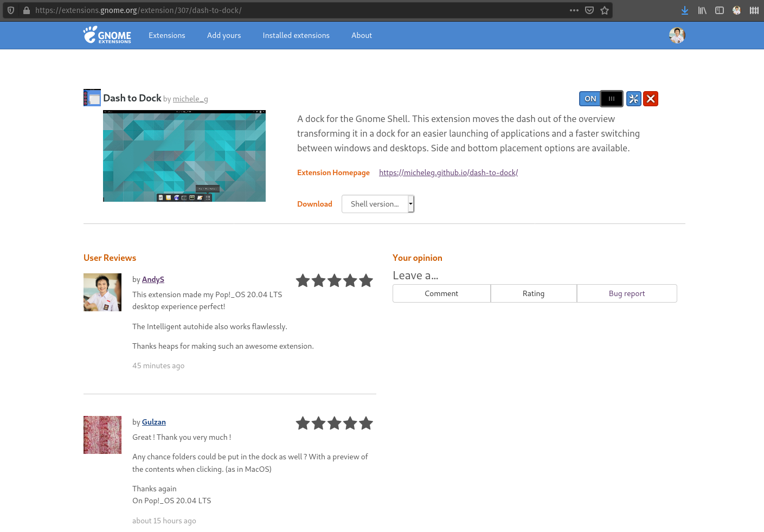
Task: Click the 'Extension Homepage' label
Action: 333,172
